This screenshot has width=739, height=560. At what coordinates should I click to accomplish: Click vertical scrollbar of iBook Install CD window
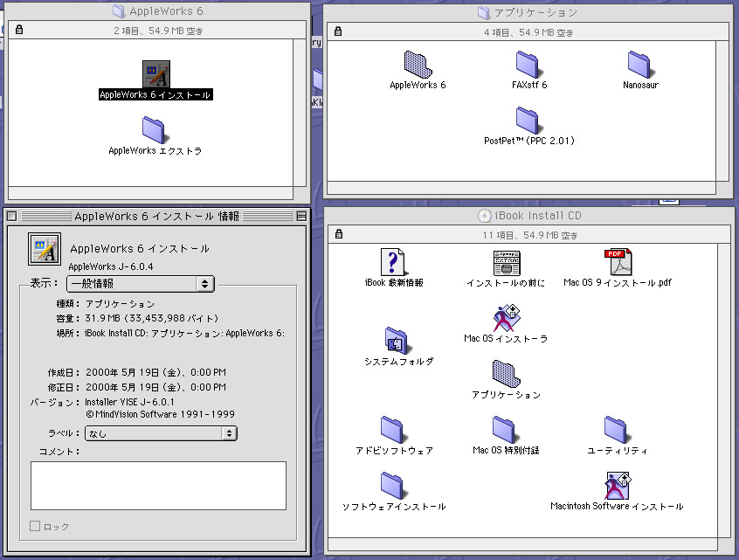pyautogui.click(x=724, y=391)
